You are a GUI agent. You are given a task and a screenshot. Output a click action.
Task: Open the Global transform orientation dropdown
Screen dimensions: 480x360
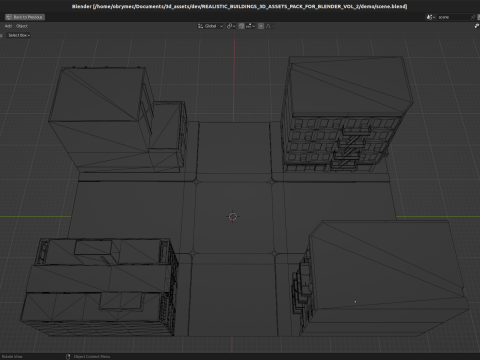point(210,26)
